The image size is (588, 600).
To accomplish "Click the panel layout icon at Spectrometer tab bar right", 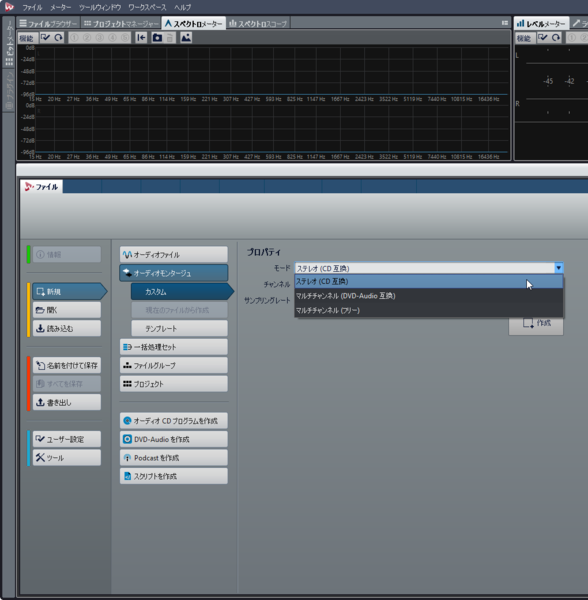I will point(505,23).
